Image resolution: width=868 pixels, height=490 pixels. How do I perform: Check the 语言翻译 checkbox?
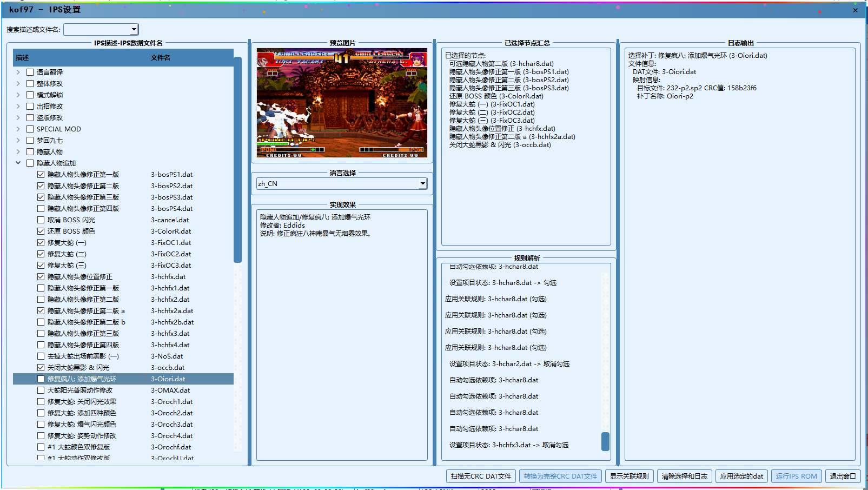coord(30,72)
